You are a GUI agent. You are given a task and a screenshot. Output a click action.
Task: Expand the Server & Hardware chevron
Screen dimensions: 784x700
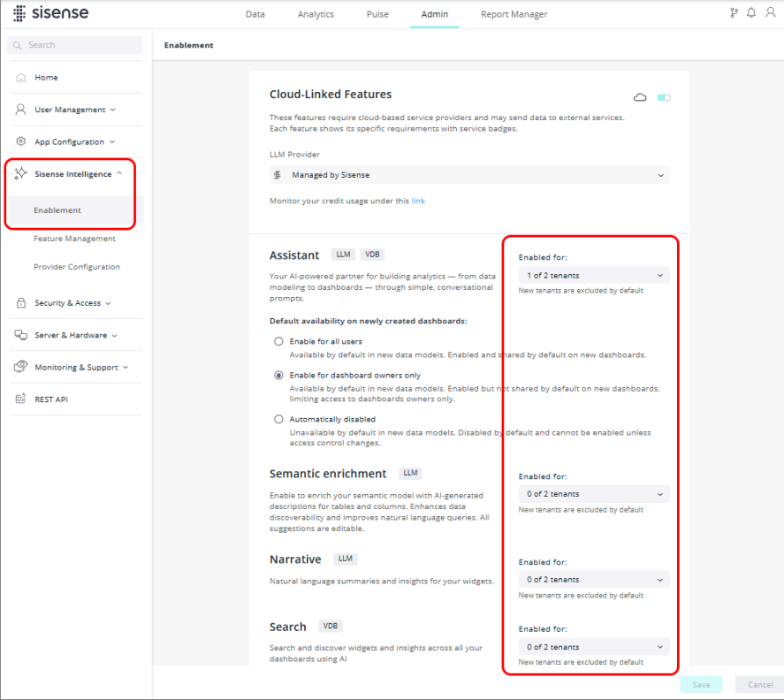pyautogui.click(x=115, y=336)
